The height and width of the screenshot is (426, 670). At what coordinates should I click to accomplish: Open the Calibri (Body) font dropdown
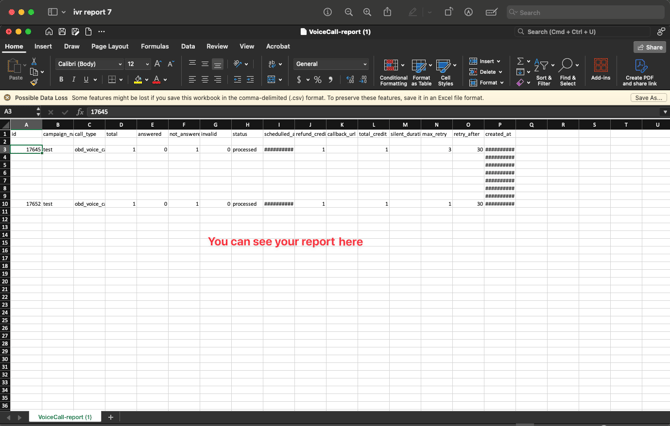pyautogui.click(x=88, y=64)
